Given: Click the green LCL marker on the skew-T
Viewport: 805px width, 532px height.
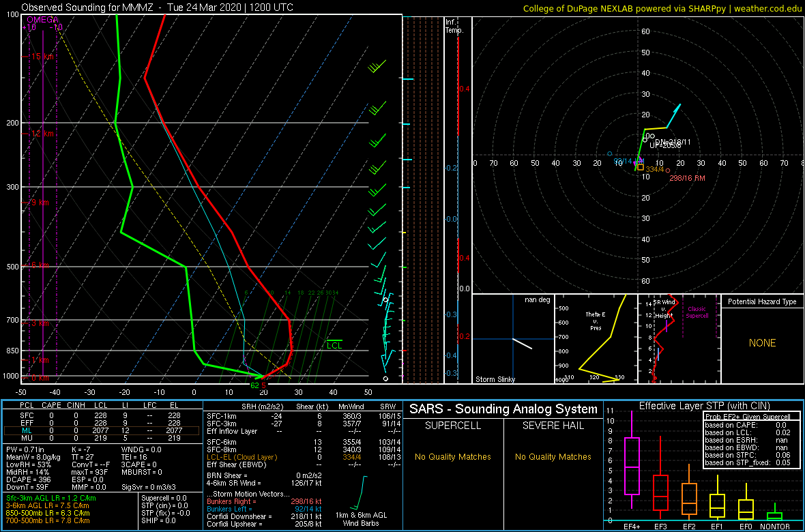Looking at the screenshot, I should pyautogui.click(x=334, y=345).
